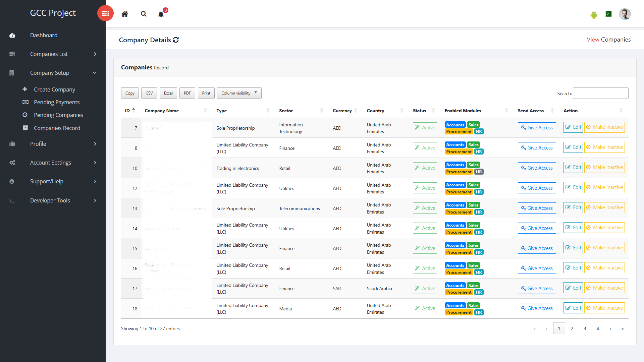The width and height of the screenshot is (644, 362).
Task: Open the notifications bell icon
Action: (161, 14)
